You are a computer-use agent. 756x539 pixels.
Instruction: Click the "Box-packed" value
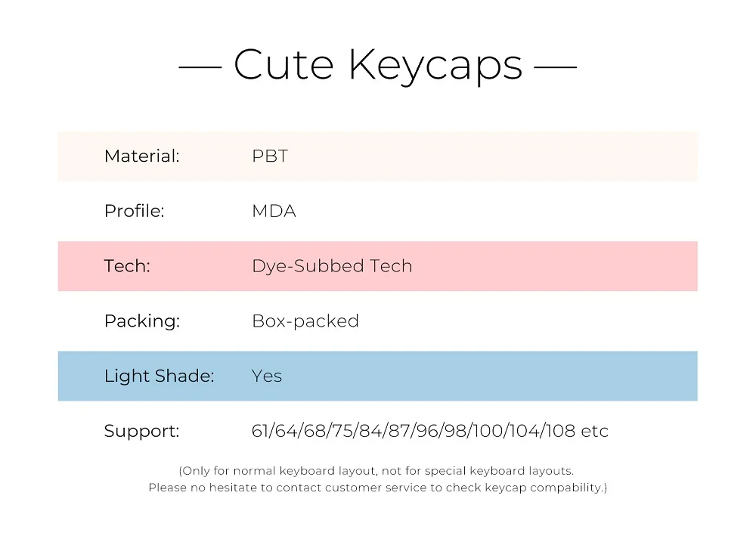[x=305, y=321]
